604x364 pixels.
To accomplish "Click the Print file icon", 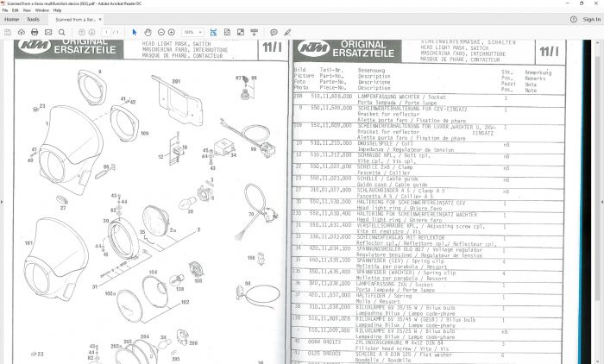I will click(35, 32).
